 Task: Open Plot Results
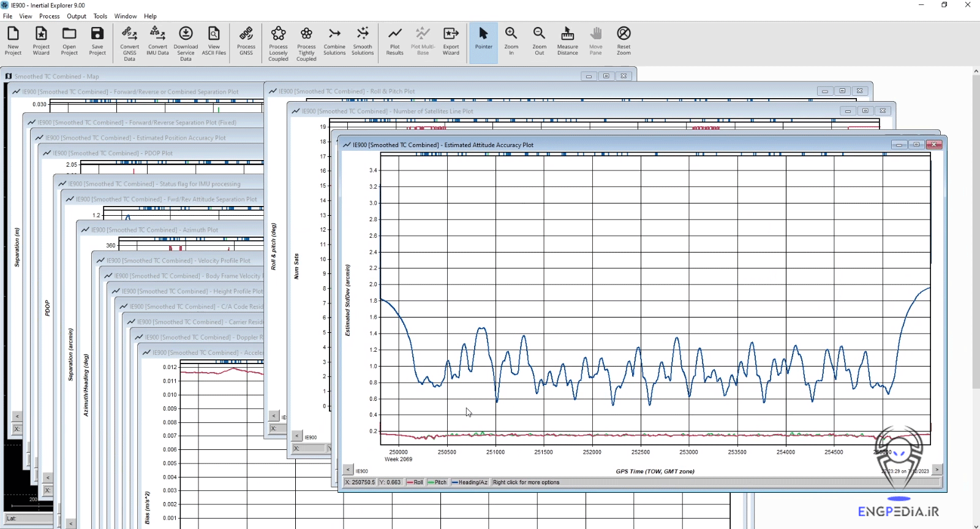point(395,41)
